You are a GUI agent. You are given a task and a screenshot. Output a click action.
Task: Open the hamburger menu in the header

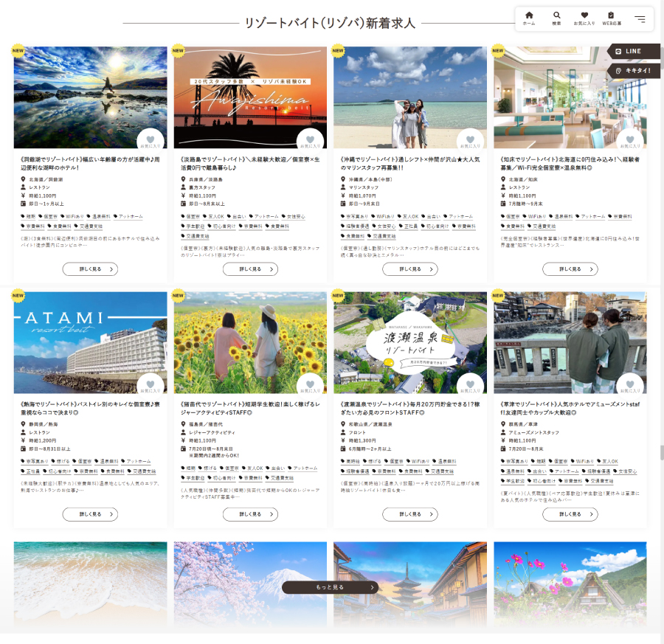[x=640, y=19]
